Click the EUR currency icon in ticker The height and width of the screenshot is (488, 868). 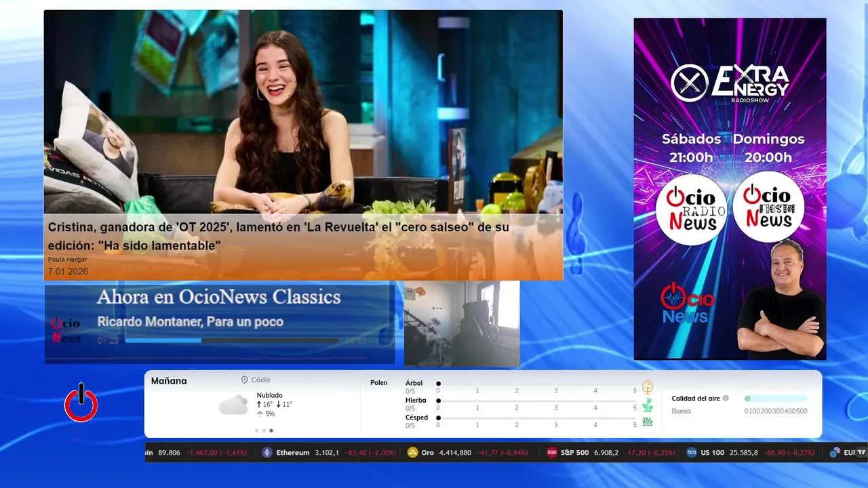point(835,453)
